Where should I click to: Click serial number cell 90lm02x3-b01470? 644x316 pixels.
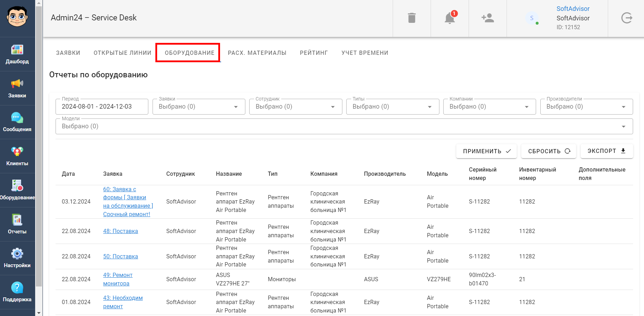(x=482, y=279)
